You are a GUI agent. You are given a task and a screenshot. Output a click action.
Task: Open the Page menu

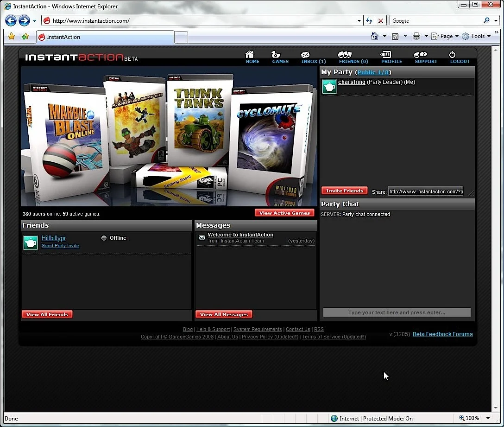coord(445,36)
